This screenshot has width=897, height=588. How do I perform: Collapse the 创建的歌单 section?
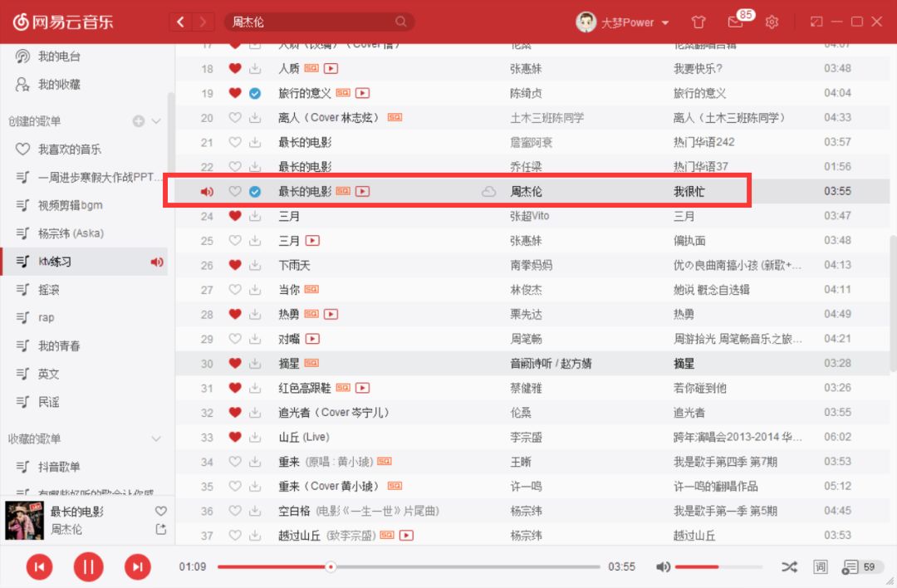(158, 121)
